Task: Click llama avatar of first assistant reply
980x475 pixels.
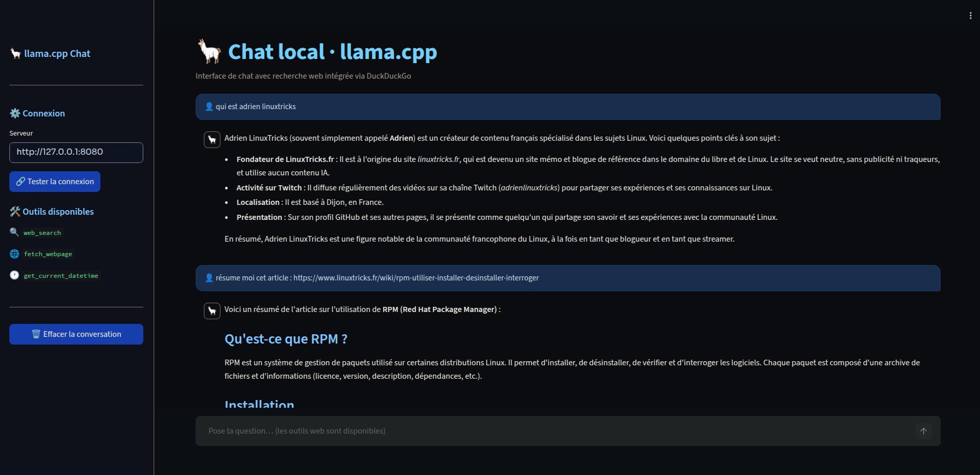Action: tap(212, 140)
